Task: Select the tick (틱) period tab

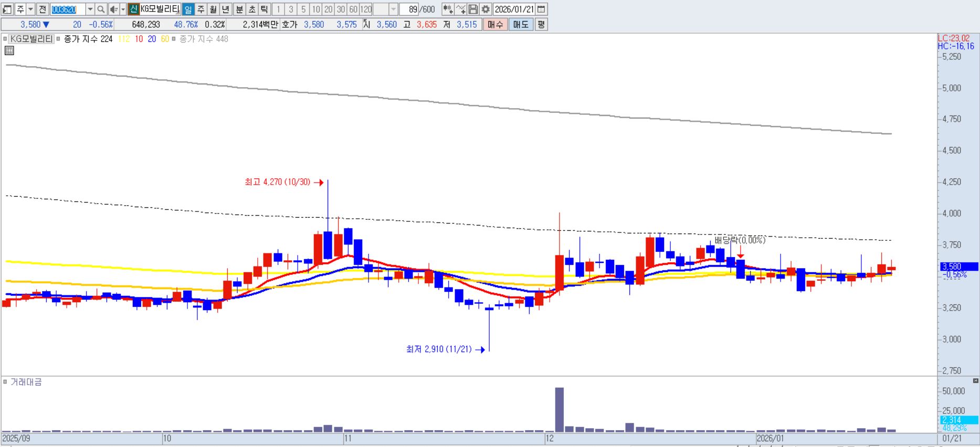Action: [x=265, y=9]
